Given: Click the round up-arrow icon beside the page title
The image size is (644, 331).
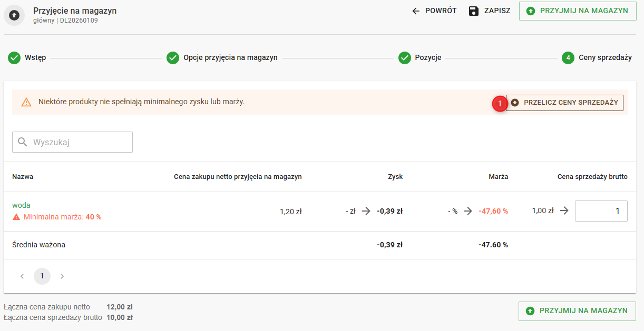Looking at the screenshot, I should (14, 15).
